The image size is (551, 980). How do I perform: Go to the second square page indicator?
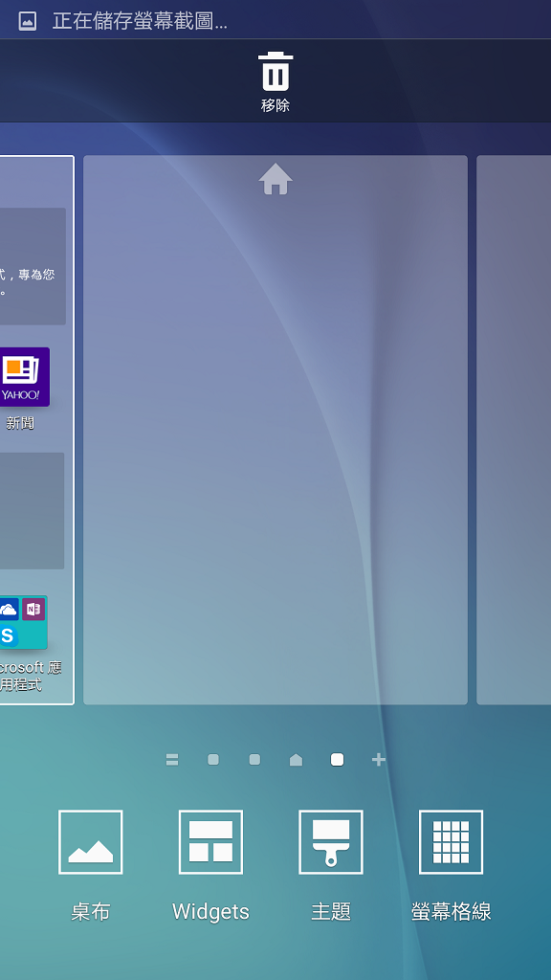point(254,759)
